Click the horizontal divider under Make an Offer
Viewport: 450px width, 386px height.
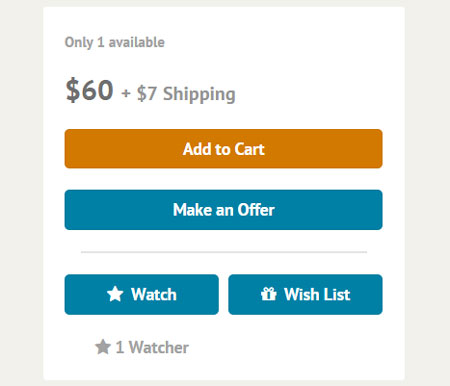[224, 252]
